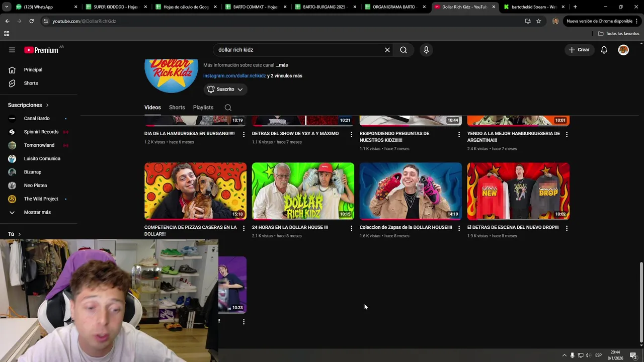Image resolution: width=644 pixels, height=362 pixels.
Task: Open options for RESPONDIENDO PREGUNTAS video
Action: 459,134
